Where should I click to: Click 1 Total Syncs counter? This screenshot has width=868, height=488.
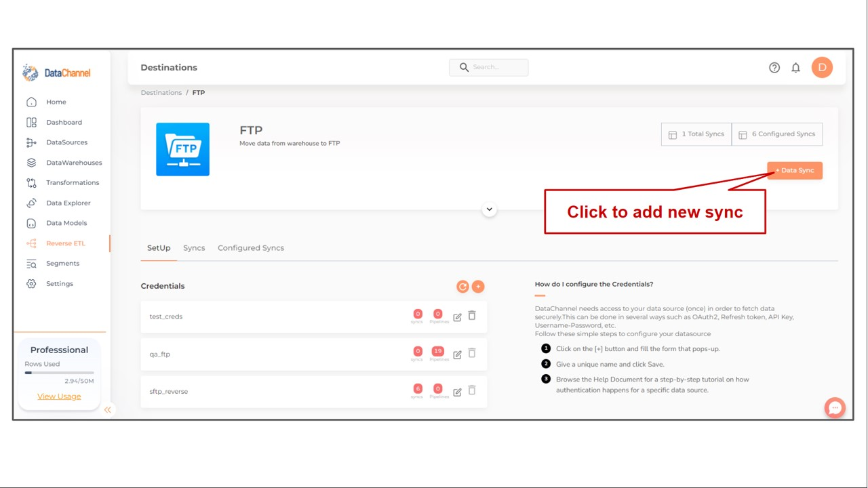coord(696,134)
